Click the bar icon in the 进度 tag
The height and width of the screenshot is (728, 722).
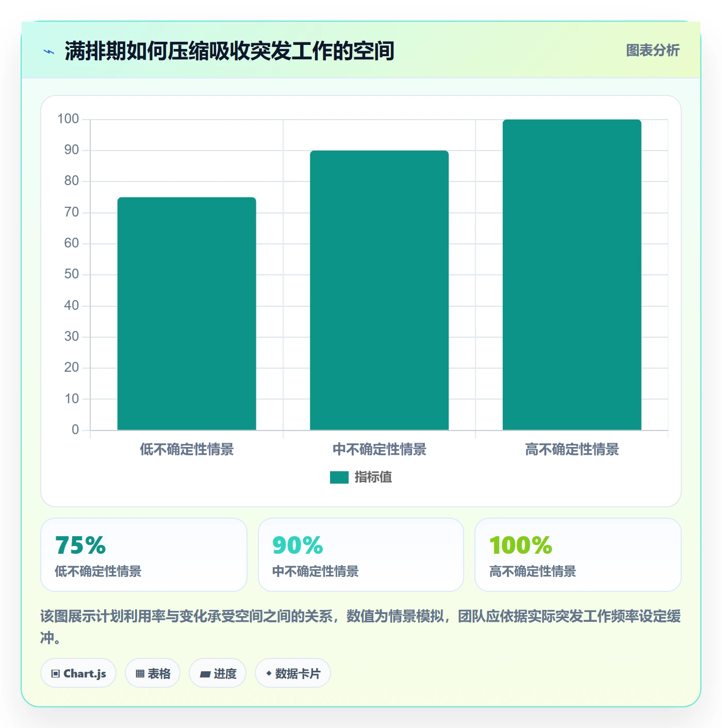tap(205, 674)
